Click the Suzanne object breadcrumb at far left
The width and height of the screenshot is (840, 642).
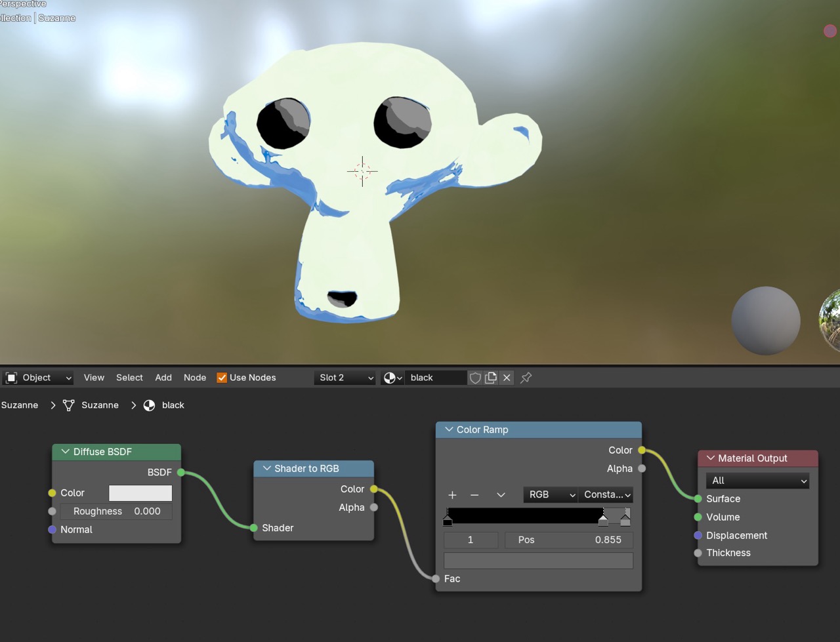(20, 405)
